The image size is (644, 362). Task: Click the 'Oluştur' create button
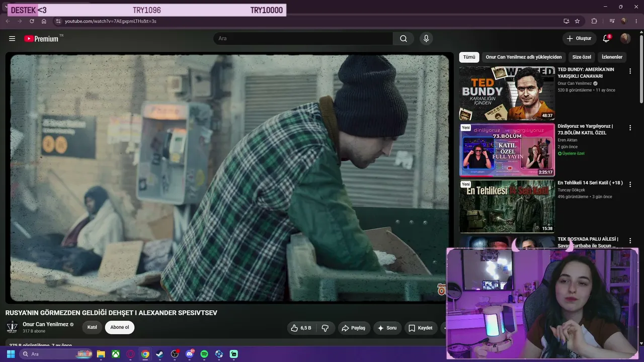click(x=579, y=39)
